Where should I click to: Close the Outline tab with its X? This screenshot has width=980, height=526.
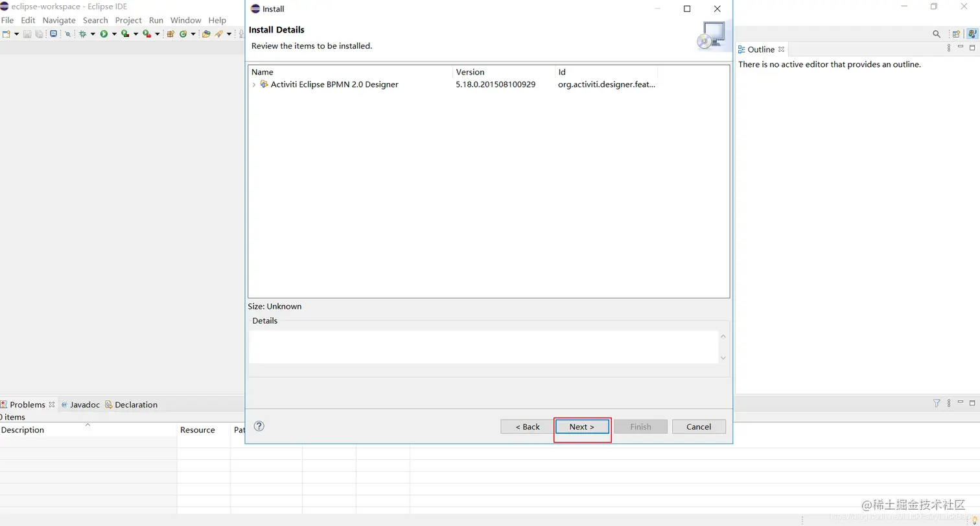click(x=782, y=49)
